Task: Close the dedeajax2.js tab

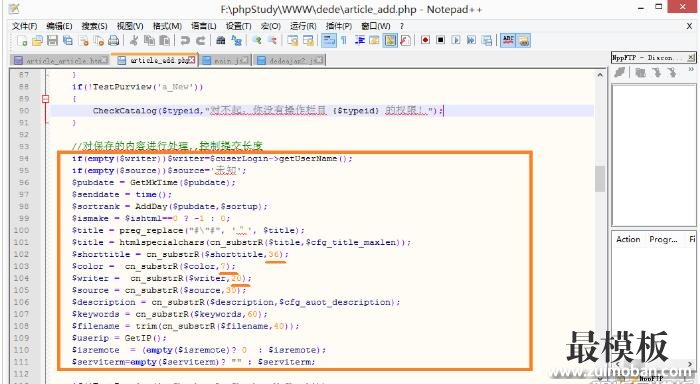Action: (x=319, y=60)
